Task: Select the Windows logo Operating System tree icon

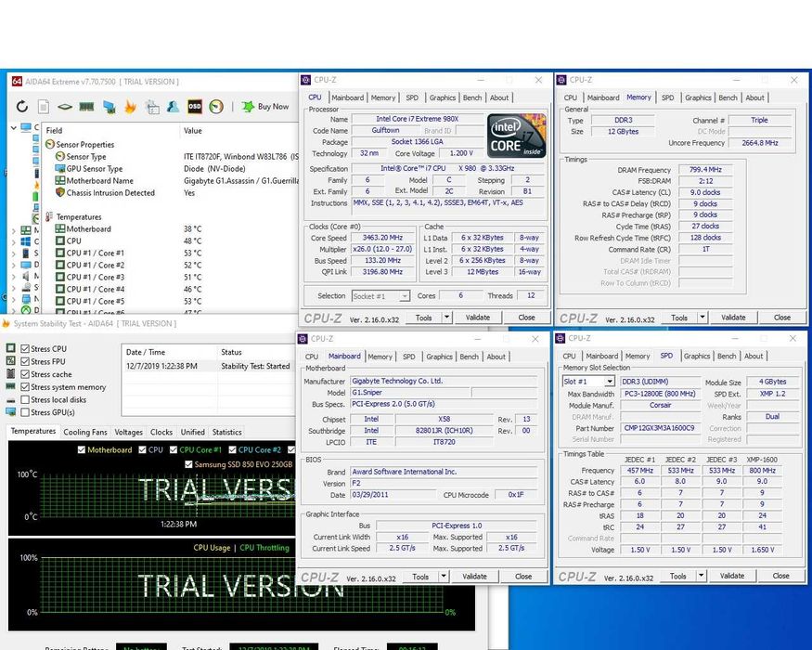Action: pyautogui.click(x=26, y=241)
